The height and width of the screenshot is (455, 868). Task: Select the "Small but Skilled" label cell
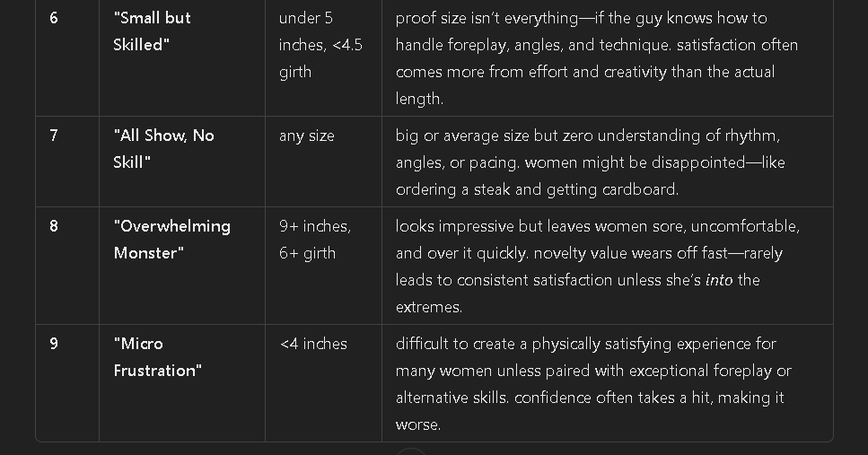(152, 31)
